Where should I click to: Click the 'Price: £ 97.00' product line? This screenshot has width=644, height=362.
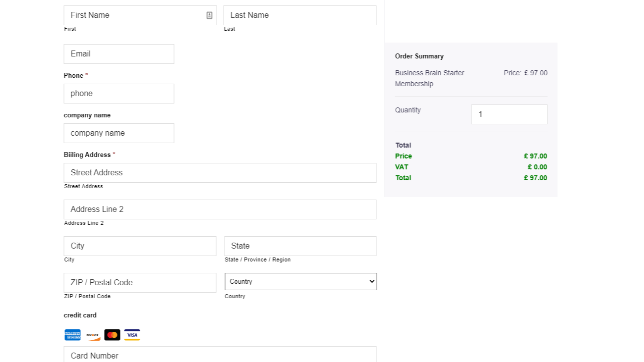point(526,73)
